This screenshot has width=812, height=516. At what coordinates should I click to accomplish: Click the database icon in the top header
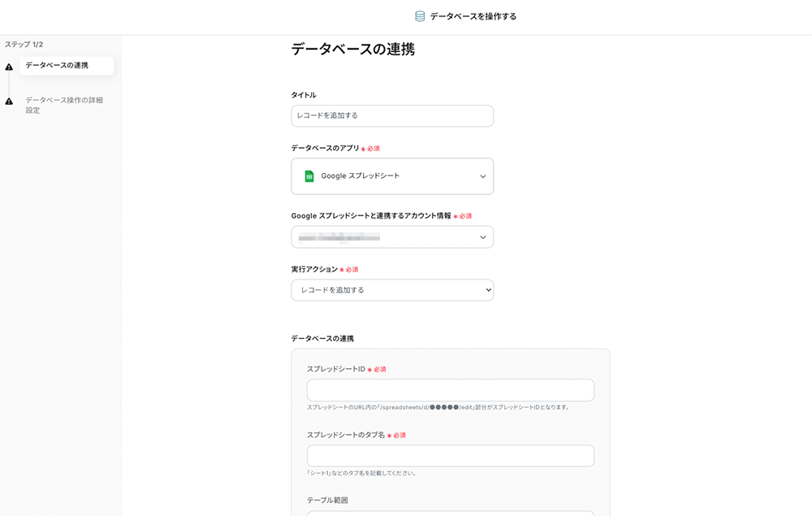[x=420, y=16]
